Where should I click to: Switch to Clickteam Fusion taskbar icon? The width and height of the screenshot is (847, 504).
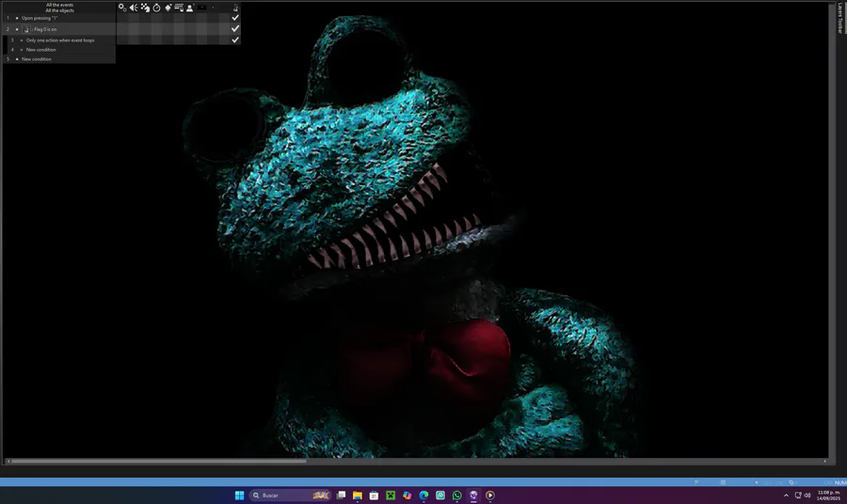coord(473,496)
